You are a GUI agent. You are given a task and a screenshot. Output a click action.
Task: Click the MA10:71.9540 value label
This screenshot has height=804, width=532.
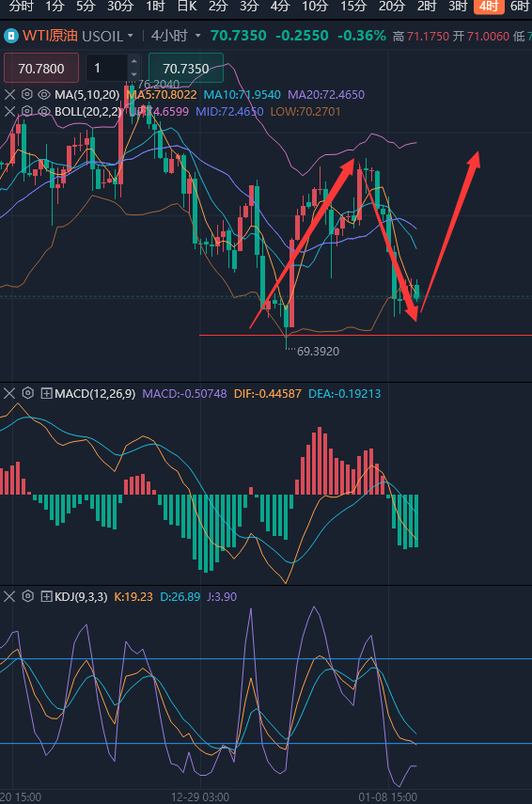click(242, 94)
